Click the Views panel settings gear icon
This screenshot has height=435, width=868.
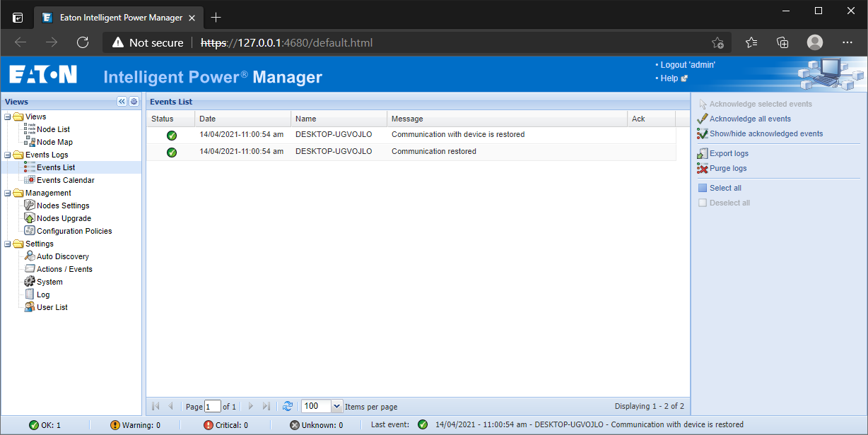[134, 102]
